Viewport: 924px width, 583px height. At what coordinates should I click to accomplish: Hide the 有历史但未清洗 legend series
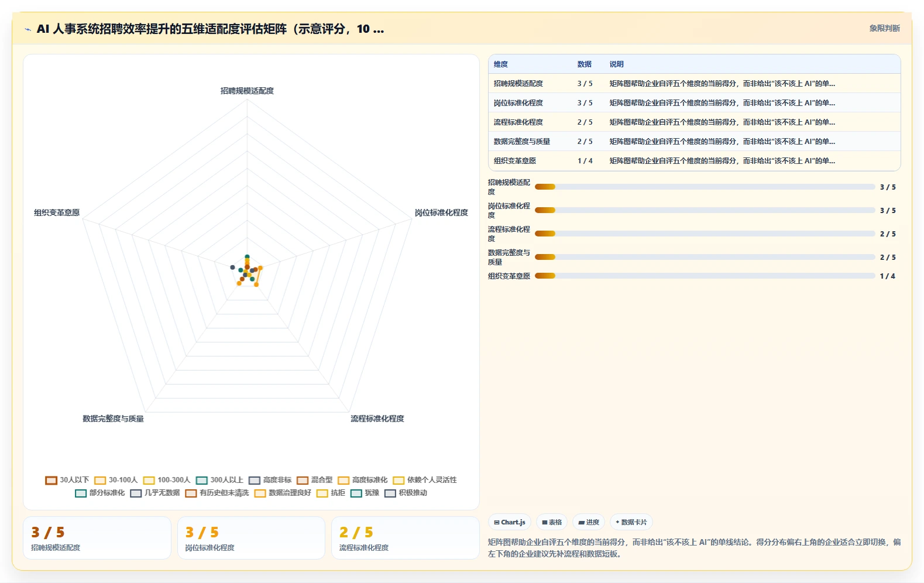coord(217,493)
